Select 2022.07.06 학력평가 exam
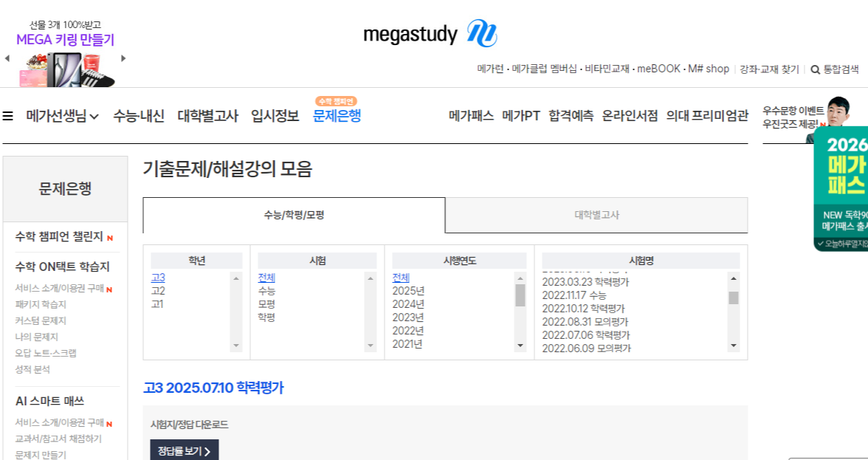The width and height of the screenshot is (868, 460). point(586,335)
